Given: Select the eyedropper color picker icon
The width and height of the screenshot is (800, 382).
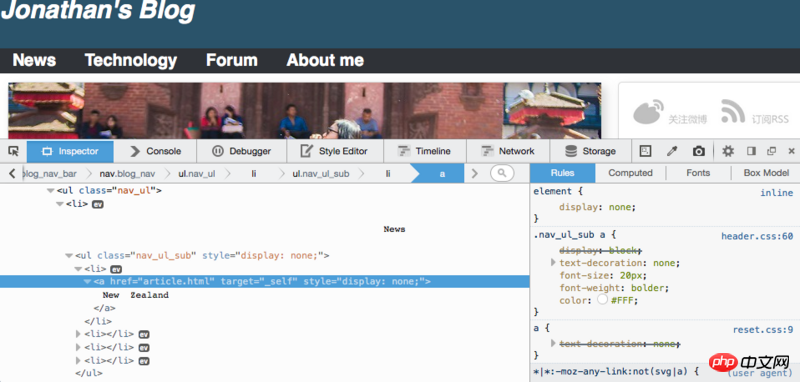Looking at the screenshot, I should click(672, 151).
